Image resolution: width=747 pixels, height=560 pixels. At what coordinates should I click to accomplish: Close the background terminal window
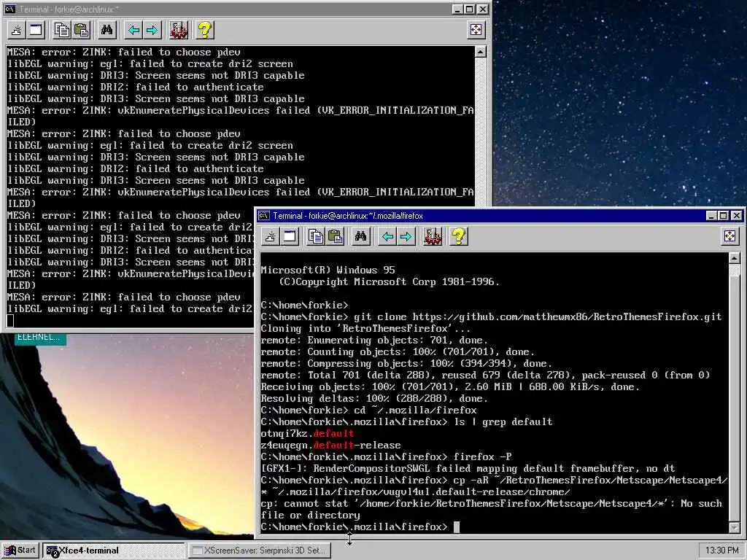483,9
